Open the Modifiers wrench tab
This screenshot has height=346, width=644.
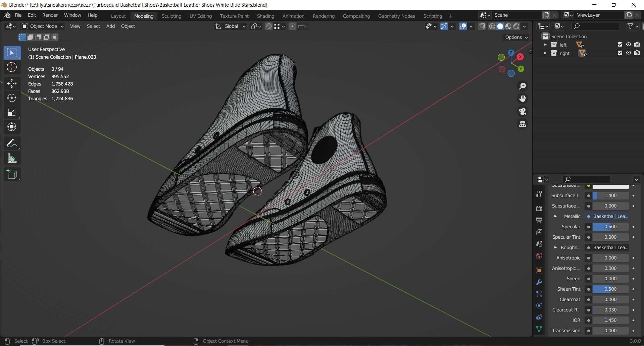539,282
